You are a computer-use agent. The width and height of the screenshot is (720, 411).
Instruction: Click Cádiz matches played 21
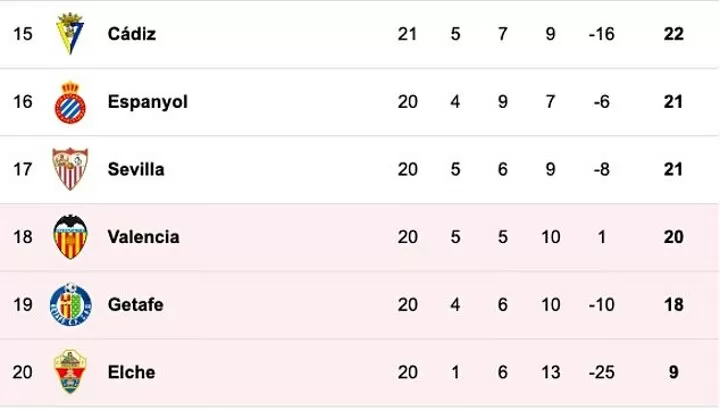pyautogui.click(x=407, y=34)
